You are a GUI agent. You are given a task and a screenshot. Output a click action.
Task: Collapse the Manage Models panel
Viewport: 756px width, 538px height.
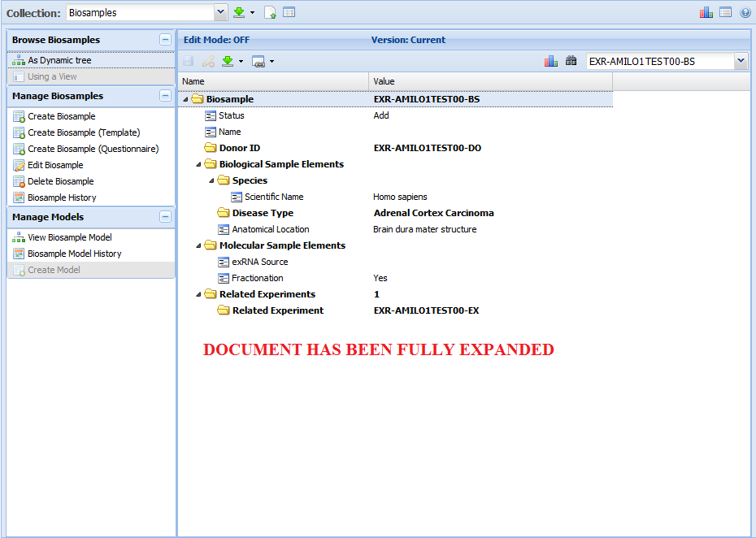(x=165, y=217)
